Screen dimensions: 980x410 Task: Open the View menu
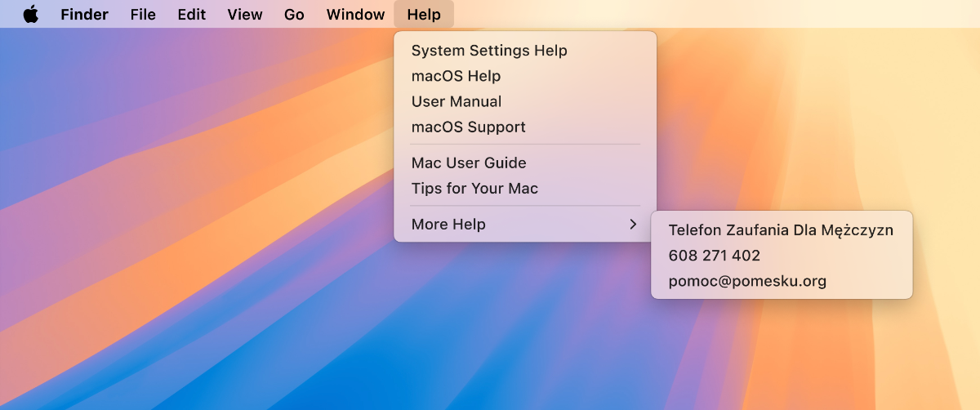pos(245,15)
